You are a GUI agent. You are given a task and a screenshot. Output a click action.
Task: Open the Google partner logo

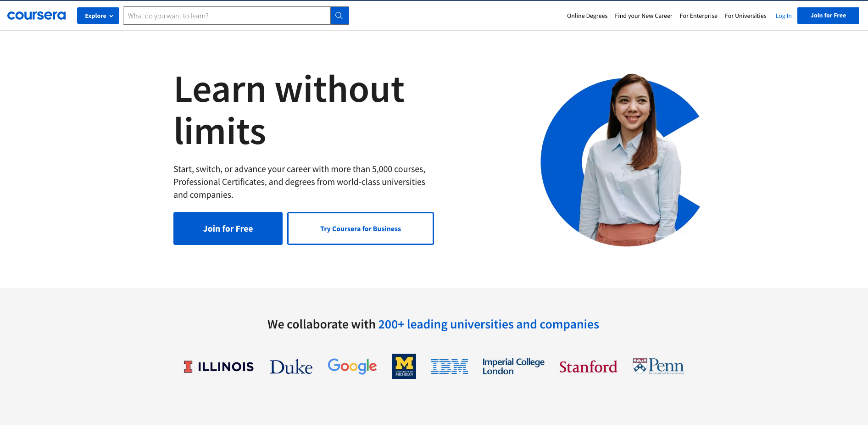[352, 366]
